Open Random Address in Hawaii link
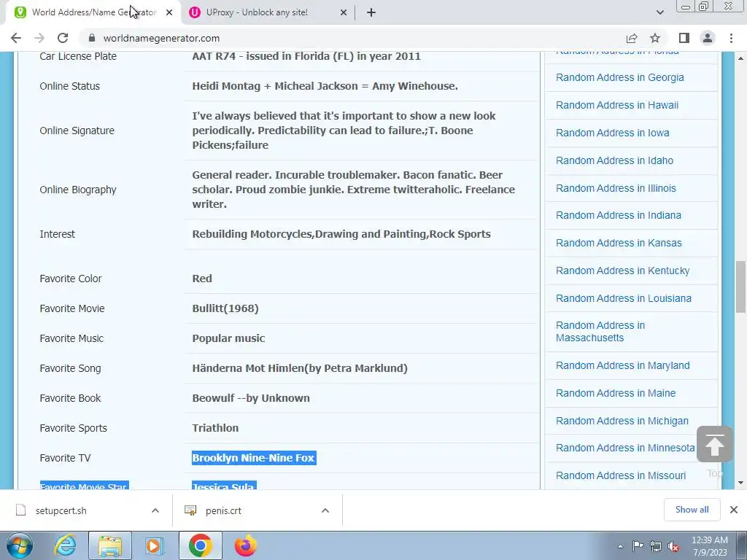 click(x=617, y=105)
